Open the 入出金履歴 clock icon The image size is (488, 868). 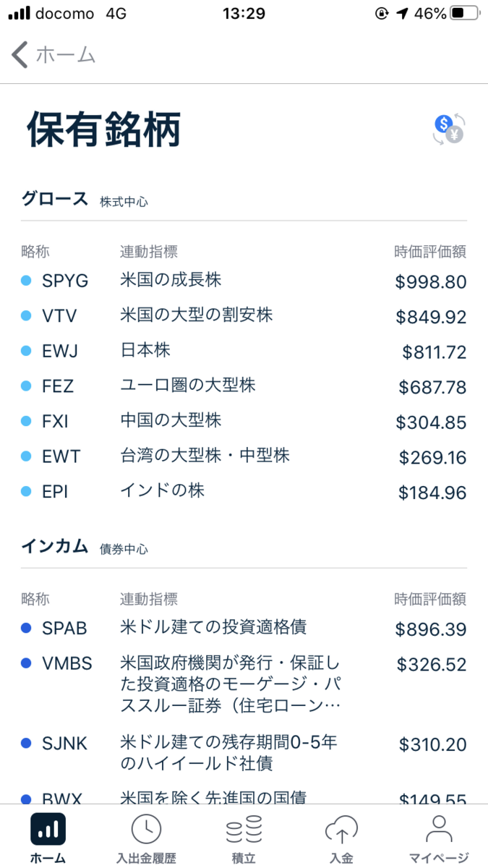146,830
